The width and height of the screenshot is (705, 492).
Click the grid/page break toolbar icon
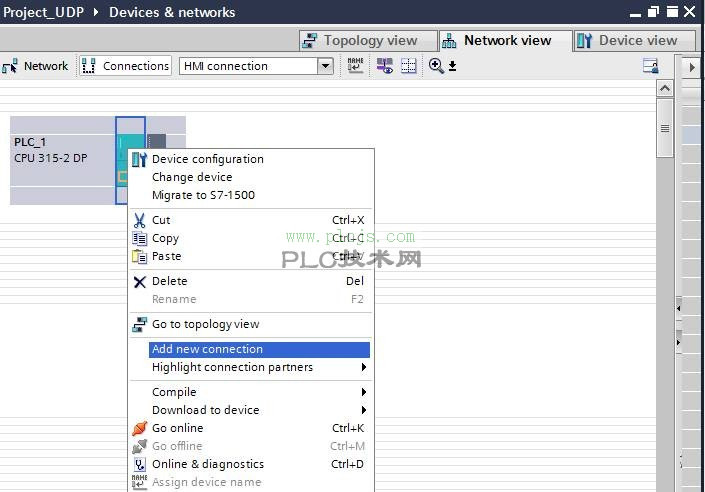[x=408, y=66]
